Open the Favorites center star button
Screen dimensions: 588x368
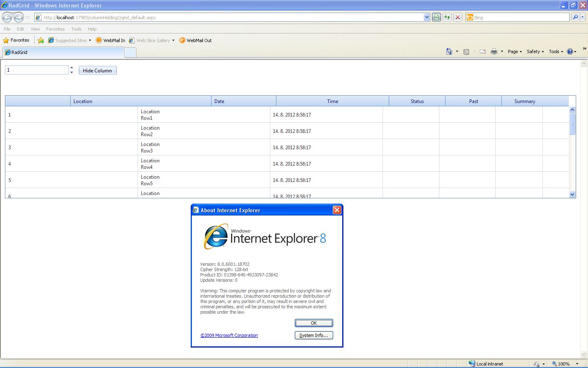point(16,40)
